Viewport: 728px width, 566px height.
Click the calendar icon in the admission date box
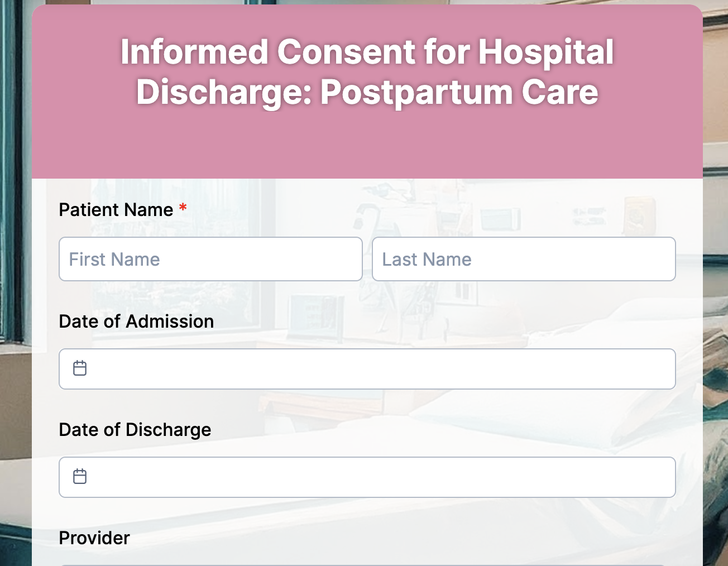80,368
